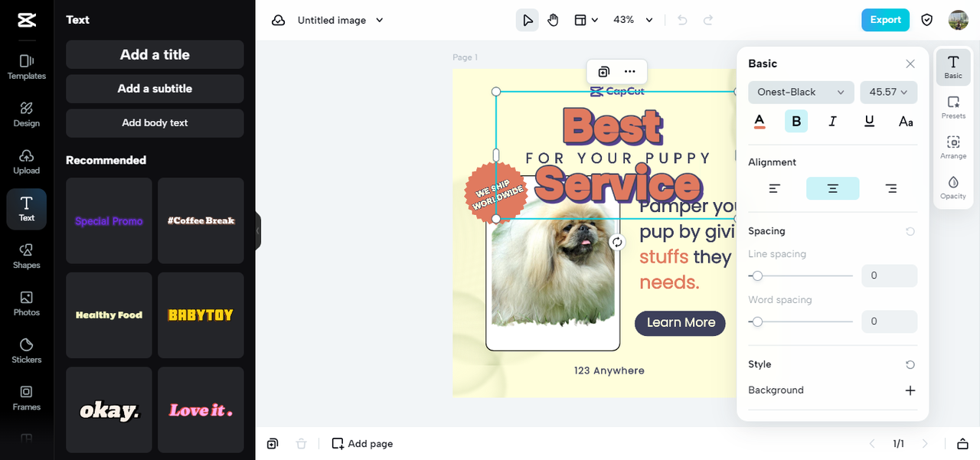The height and width of the screenshot is (460, 980).
Task: Open text color picker
Action: click(759, 121)
